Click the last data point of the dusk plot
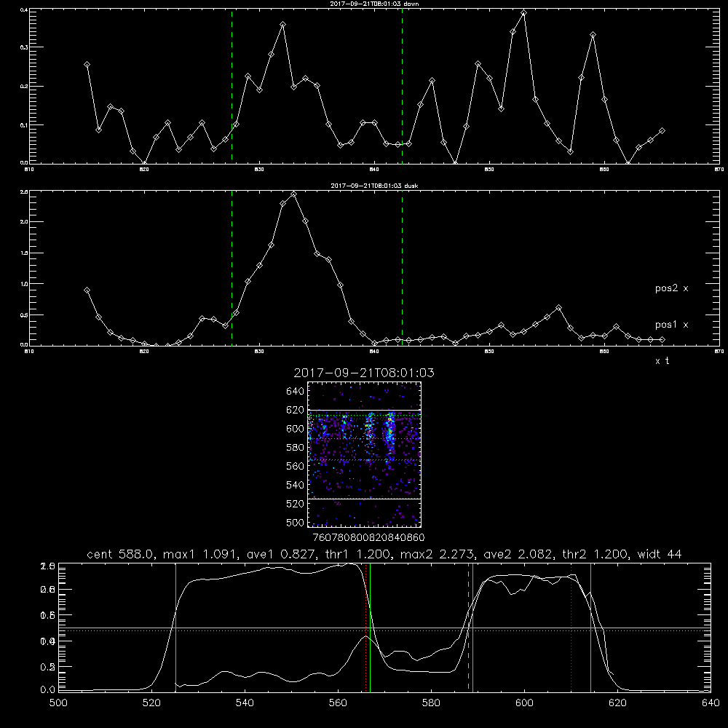This screenshot has width=728, height=728. click(662, 340)
